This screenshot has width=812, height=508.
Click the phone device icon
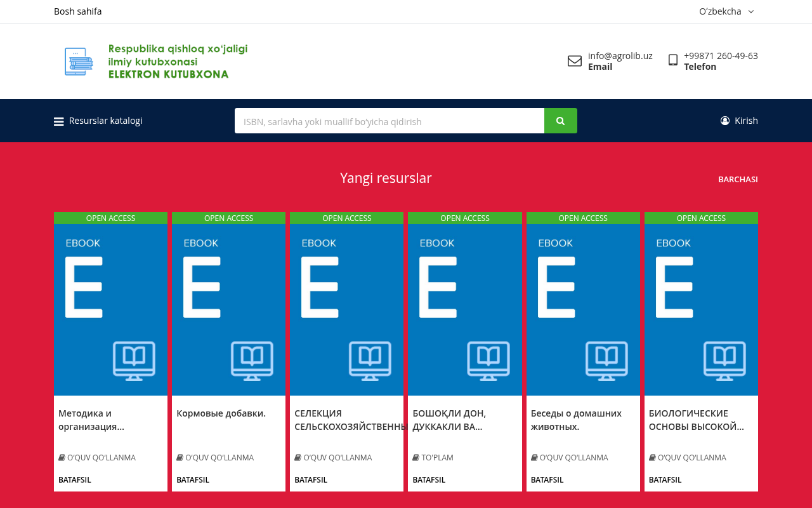pos(673,60)
